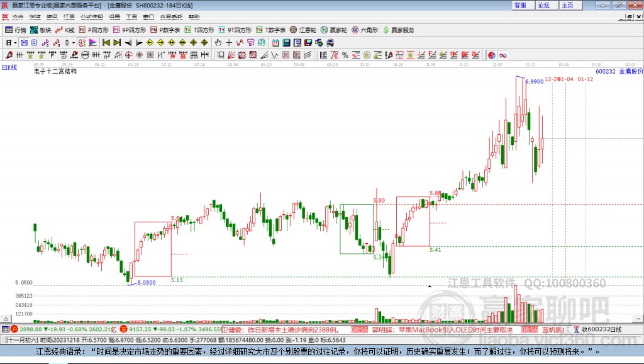Click the black right arrow icon
Viewport: 644px width, 364px height.
[139, 43]
